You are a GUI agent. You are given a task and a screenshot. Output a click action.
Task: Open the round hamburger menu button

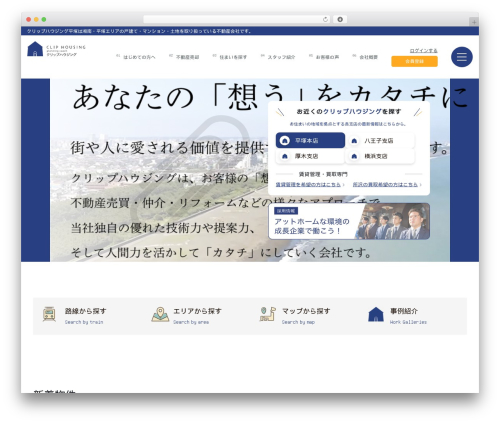click(462, 57)
